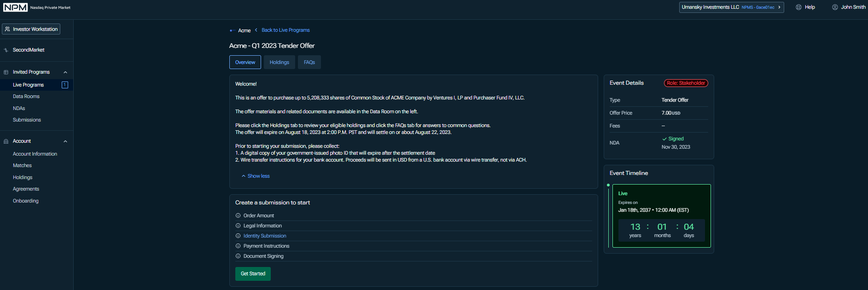Click the Event Details heading

click(x=627, y=83)
